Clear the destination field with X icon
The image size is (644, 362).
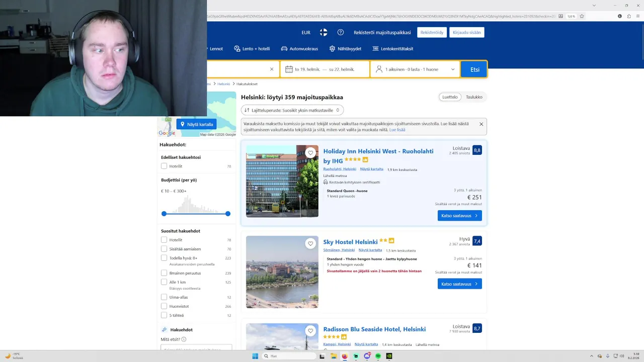[272, 69]
